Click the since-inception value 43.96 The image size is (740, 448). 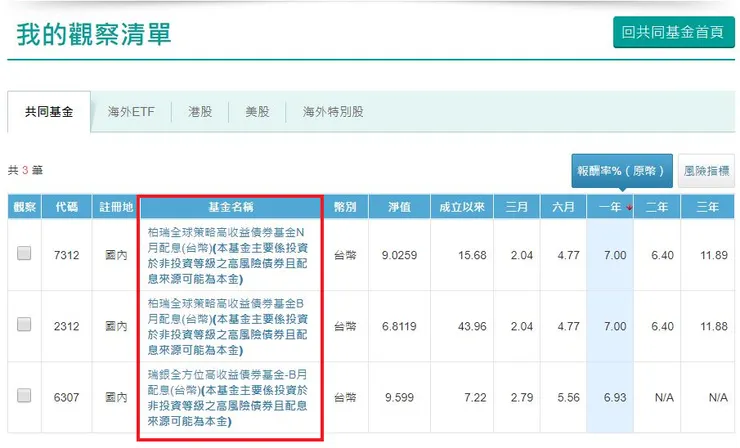tap(472, 326)
